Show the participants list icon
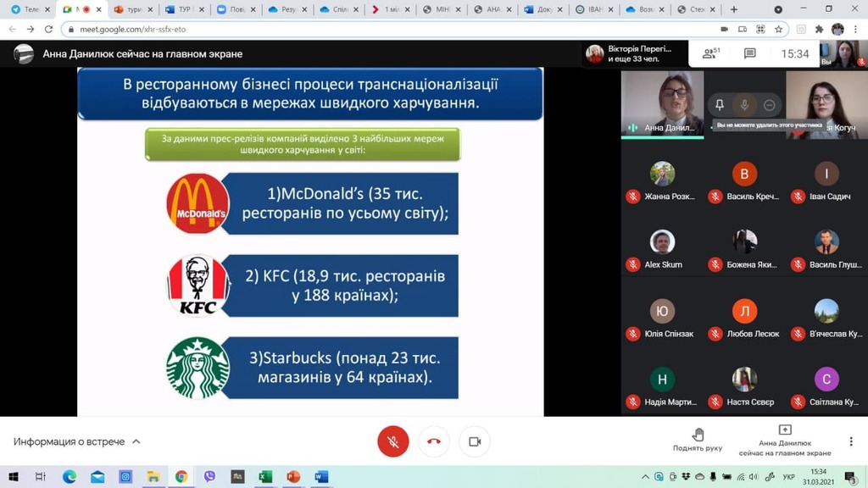868x488 pixels. (x=709, y=53)
